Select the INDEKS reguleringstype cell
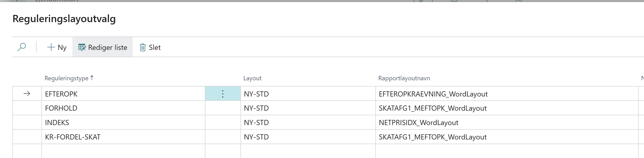This screenshot has height=158, width=644. [123, 122]
